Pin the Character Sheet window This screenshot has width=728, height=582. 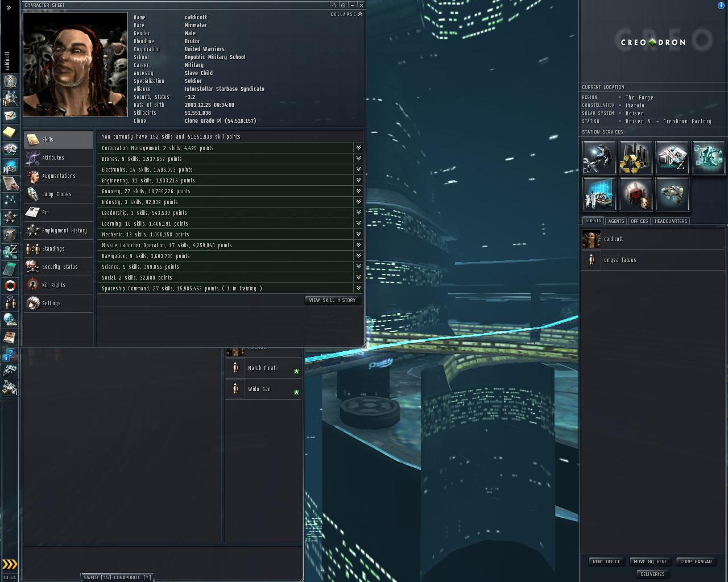[x=343, y=5]
